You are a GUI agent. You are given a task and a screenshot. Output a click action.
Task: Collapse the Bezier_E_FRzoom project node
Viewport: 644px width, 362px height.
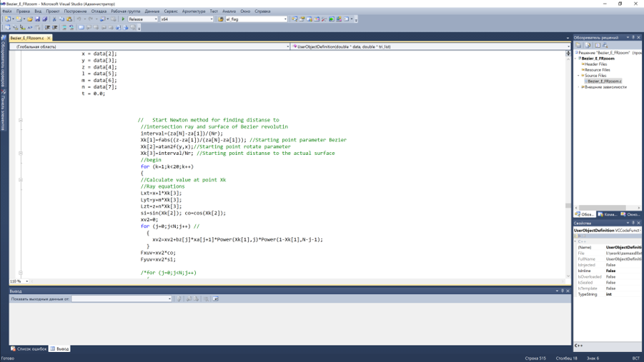point(576,59)
